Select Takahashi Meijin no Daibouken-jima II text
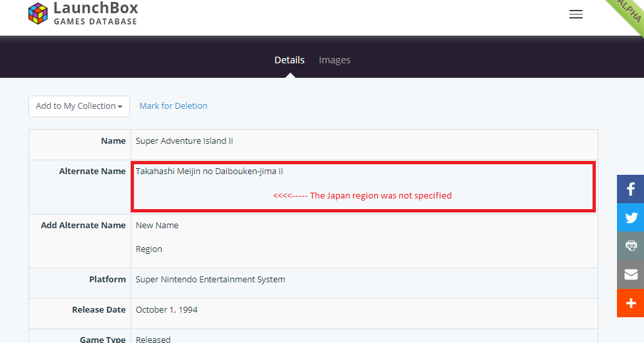Image resolution: width=644 pixels, height=343 pixels. [x=209, y=171]
